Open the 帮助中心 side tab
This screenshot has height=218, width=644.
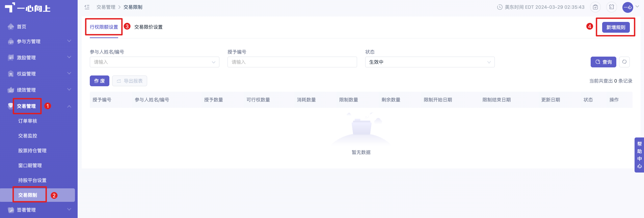click(639, 155)
